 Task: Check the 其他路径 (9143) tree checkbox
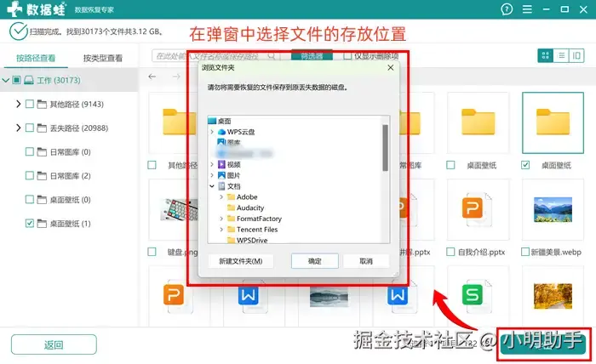(x=29, y=104)
